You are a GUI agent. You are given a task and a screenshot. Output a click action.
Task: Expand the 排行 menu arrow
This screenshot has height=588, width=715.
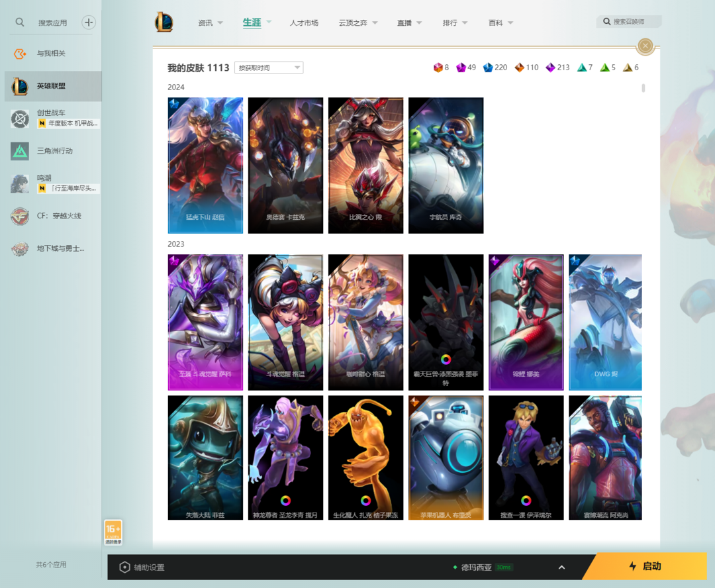click(x=465, y=23)
